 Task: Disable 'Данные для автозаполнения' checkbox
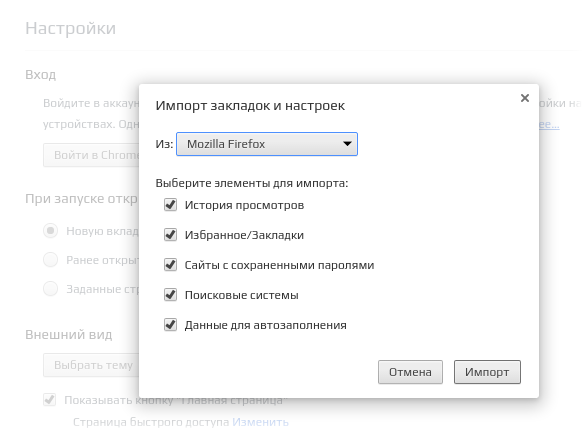(x=170, y=325)
